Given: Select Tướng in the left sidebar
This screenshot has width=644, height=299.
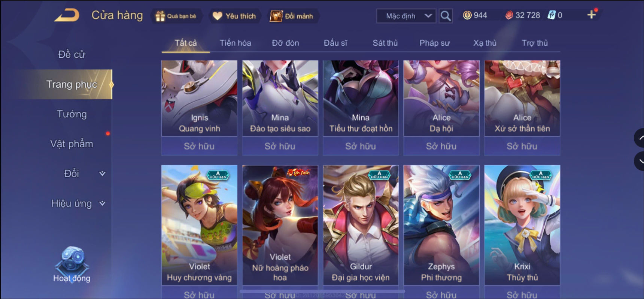Looking at the screenshot, I should [x=72, y=114].
